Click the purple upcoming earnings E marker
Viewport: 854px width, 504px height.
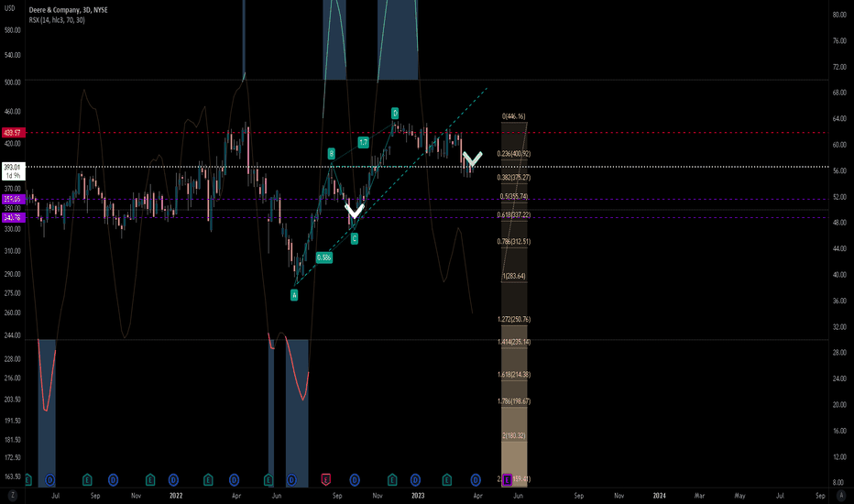(x=507, y=480)
